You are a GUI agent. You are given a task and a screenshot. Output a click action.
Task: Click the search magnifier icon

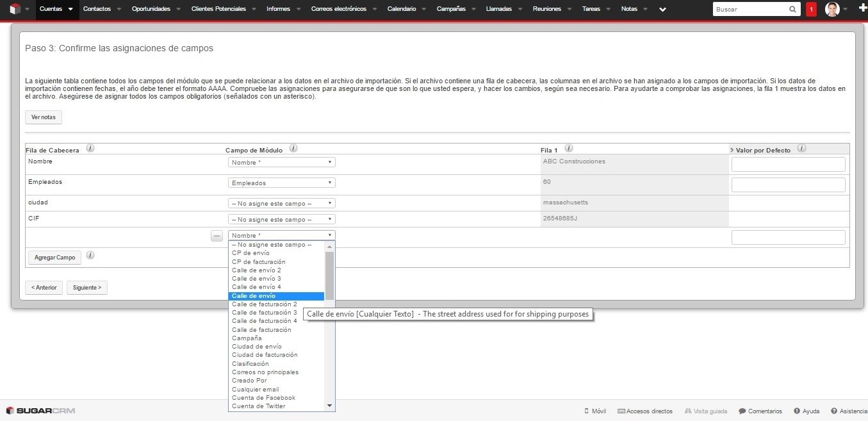[792, 10]
